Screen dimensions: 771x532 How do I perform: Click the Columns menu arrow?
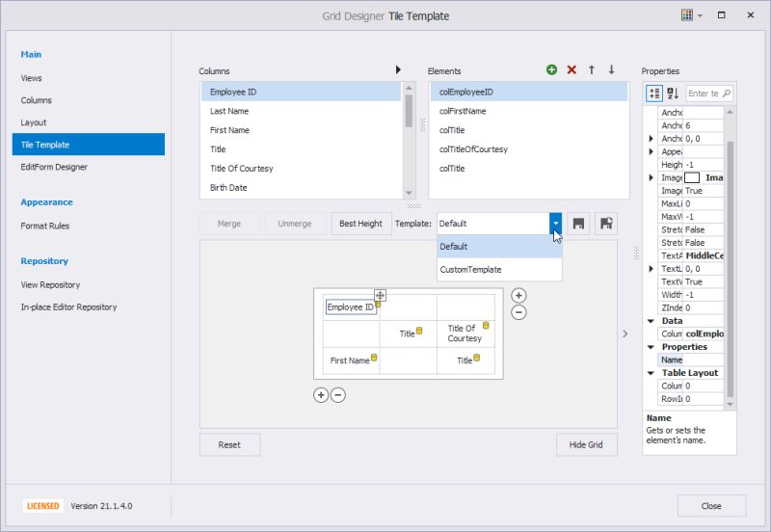(398, 69)
